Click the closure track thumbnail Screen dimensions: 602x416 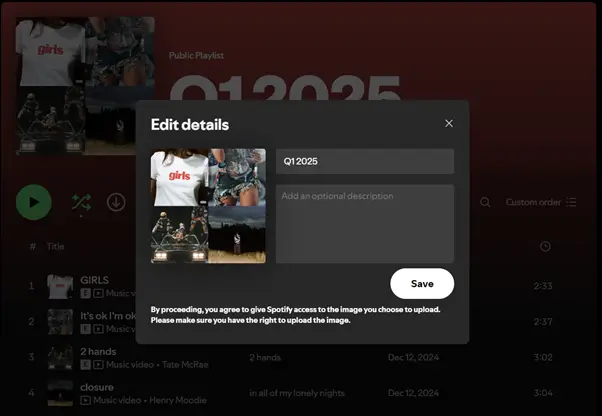tap(60, 393)
